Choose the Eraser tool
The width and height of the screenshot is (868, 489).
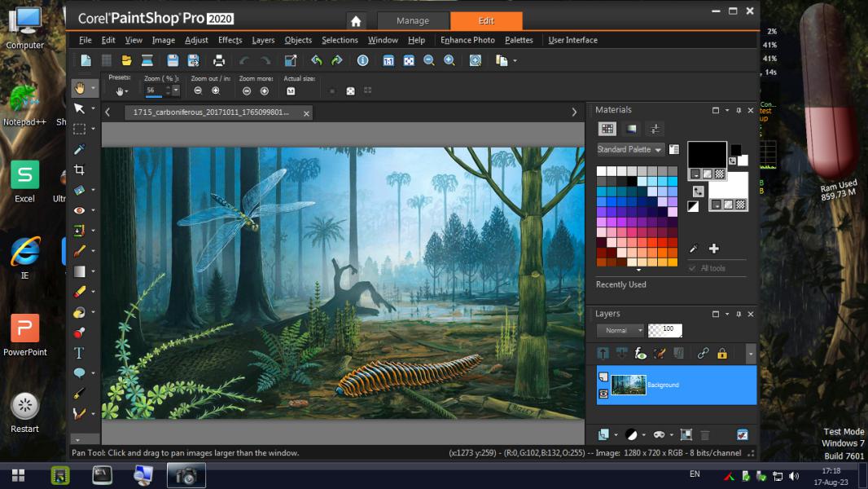click(x=80, y=291)
